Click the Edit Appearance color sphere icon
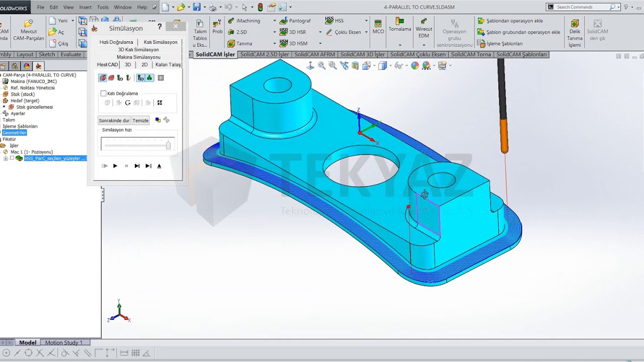 click(x=415, y=65)
